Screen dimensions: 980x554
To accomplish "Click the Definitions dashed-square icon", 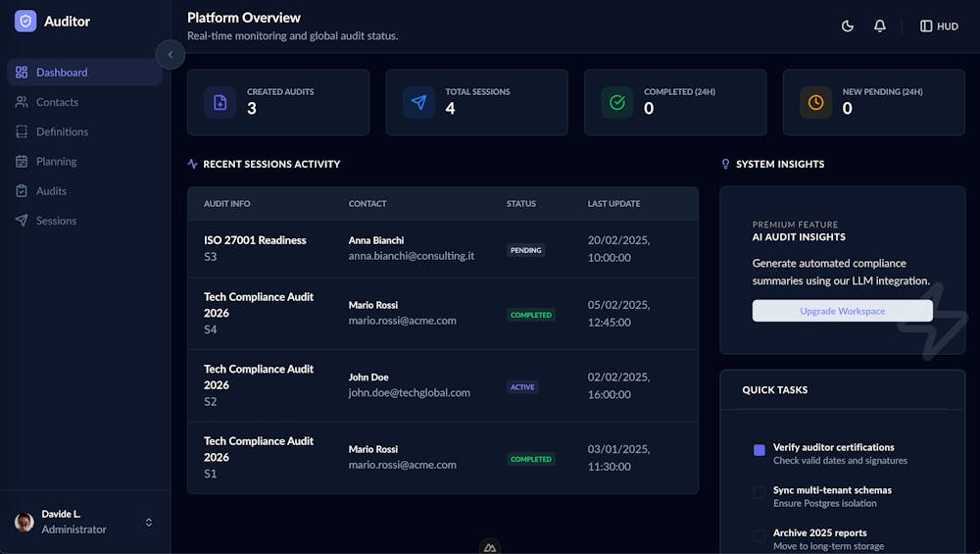I will click(x=22, y=132).
